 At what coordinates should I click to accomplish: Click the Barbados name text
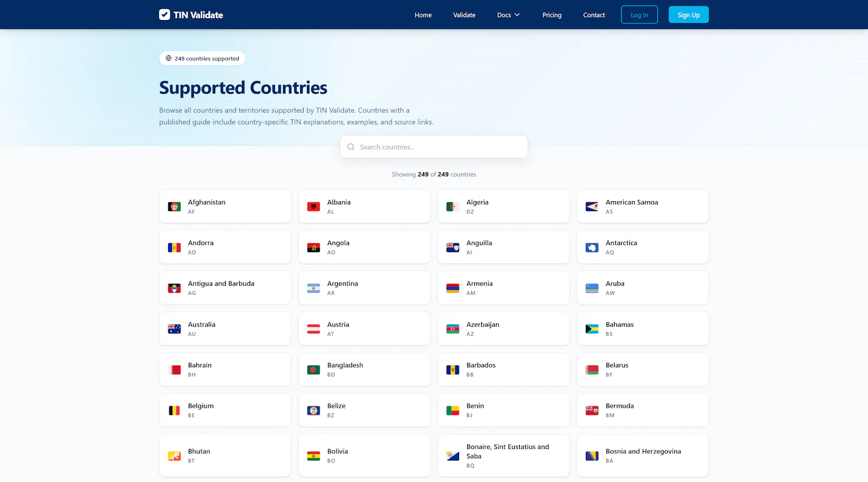(481, 365)
